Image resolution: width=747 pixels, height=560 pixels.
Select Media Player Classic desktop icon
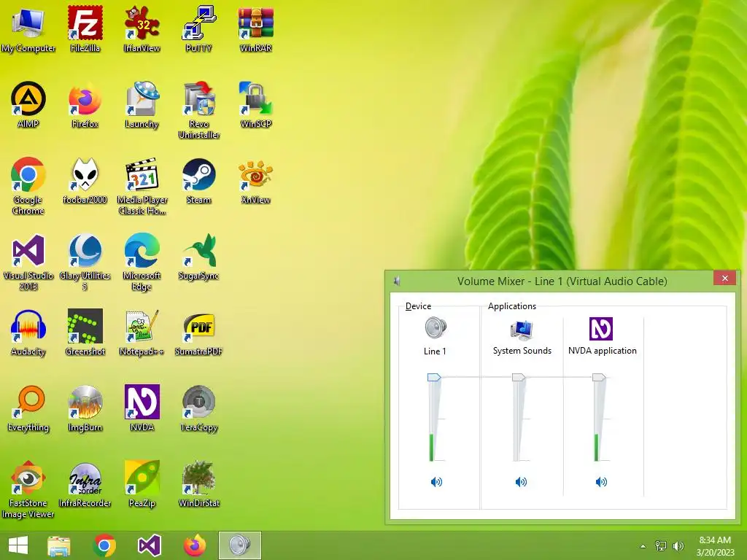tap(142, 186)
